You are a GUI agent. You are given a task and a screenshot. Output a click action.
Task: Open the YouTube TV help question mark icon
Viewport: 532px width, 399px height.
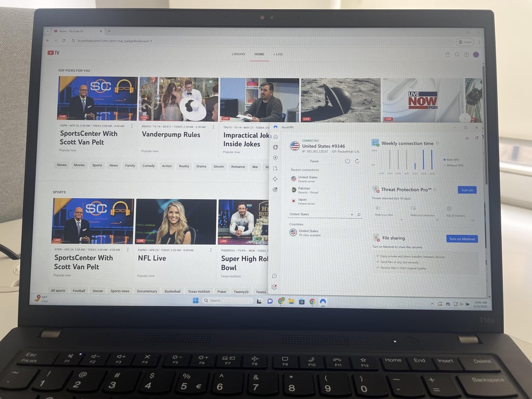[x=467, y=54]
